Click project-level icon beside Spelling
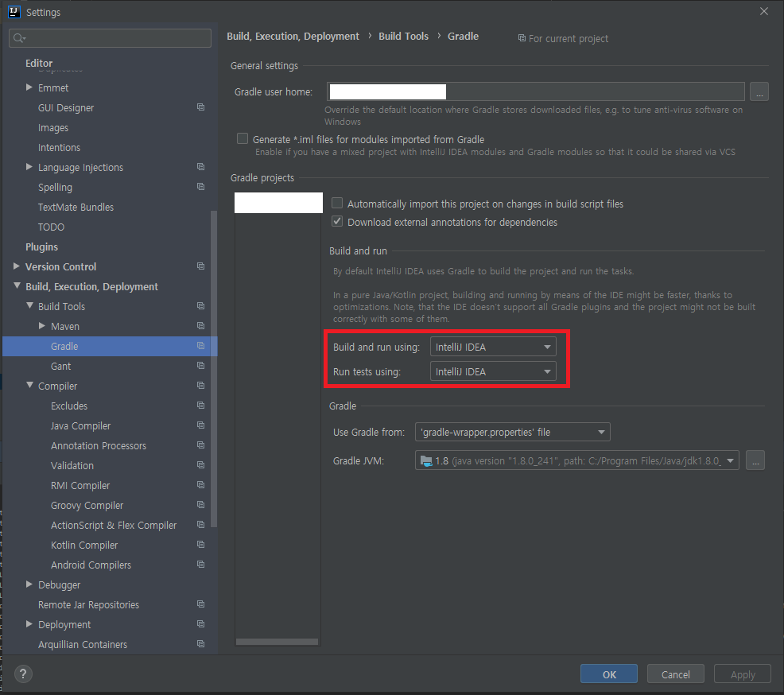 click(x=200, y=187)
